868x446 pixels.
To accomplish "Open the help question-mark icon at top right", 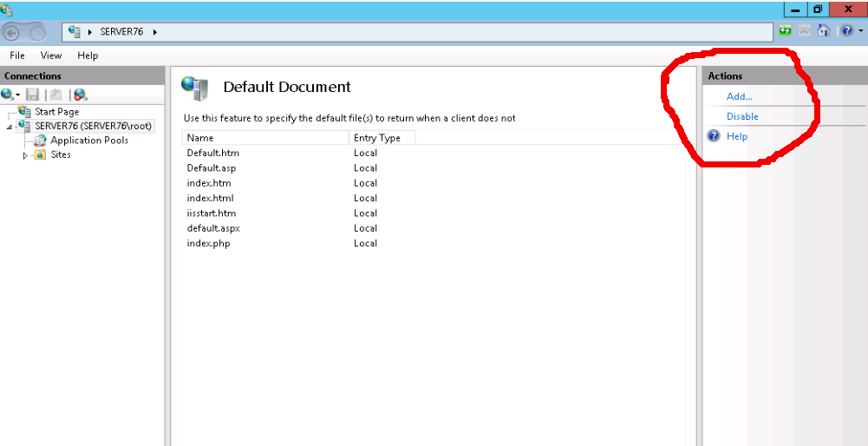I will coord(847,30).
